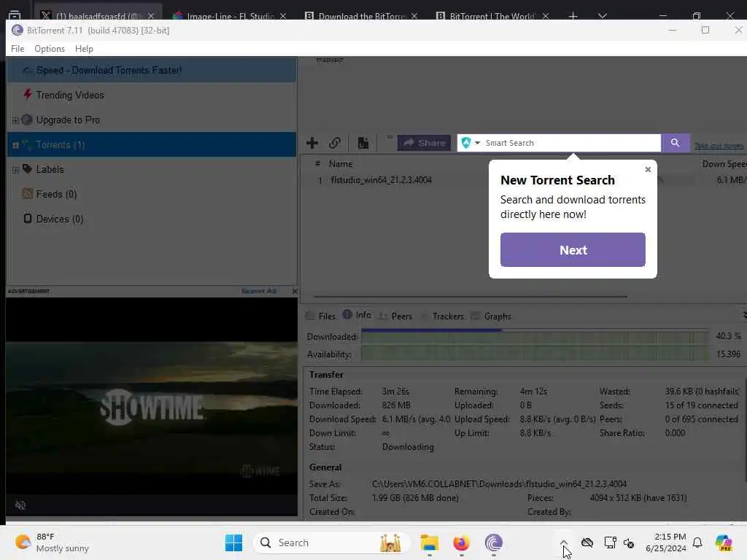Image resolution: width=747 pixels, height=560 pixels.
Task: Click the Copilot icon in taskbar
Action: point(724,542)
